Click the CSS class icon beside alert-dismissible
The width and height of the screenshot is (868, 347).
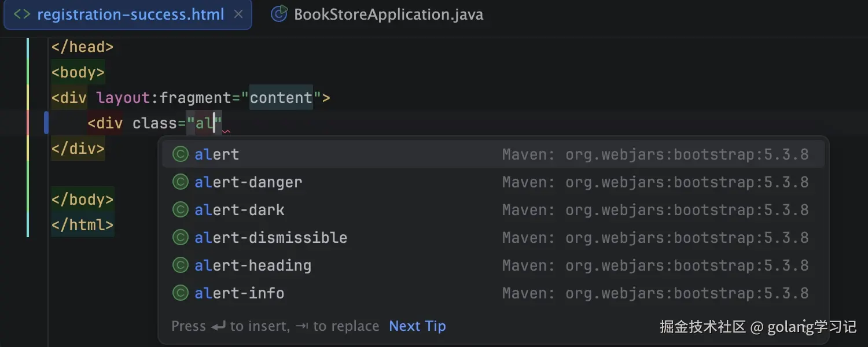click(181, 238)
